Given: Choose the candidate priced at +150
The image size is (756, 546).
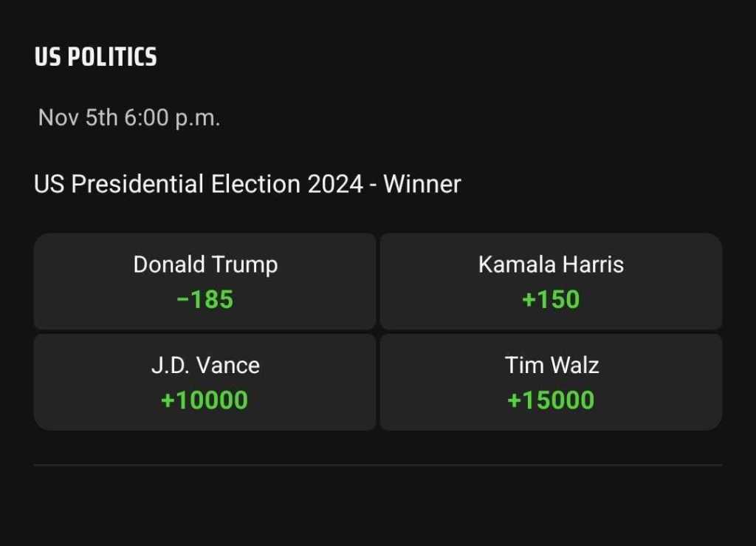Looking at the screenshot, I should [x=551, y=281].
